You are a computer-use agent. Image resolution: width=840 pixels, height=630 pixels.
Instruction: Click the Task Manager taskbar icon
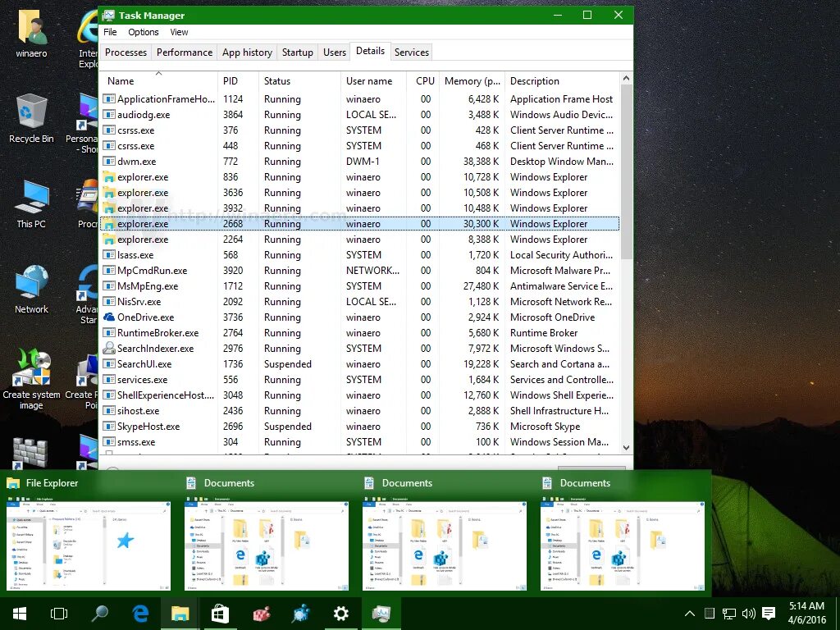point(381,614)
